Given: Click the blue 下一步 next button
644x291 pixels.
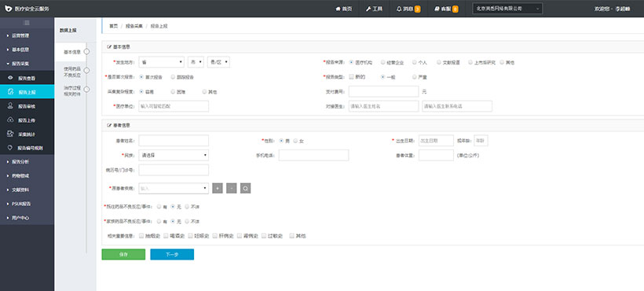Looking at the screenshot, I should tap(172, 254).
